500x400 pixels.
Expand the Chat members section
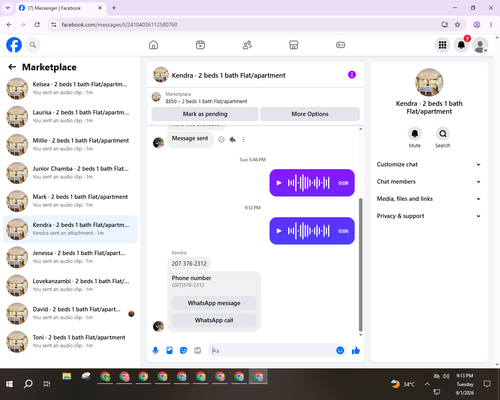[429, 182]
